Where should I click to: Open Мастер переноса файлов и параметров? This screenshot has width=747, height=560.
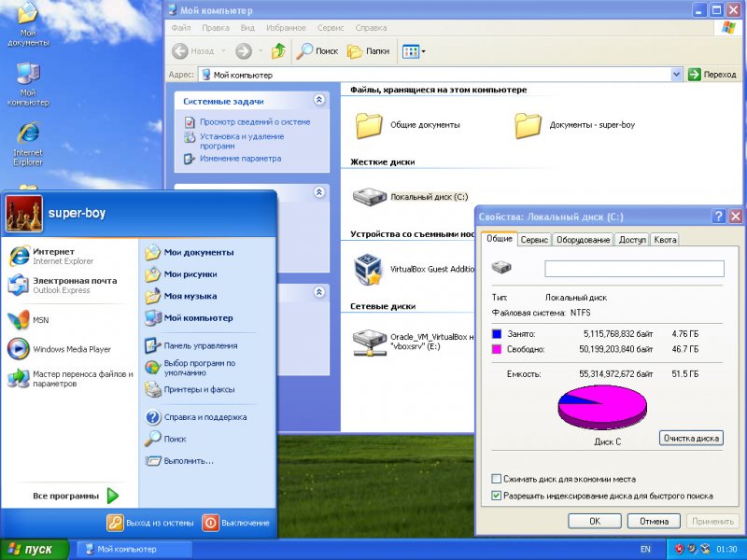coord(71,379)
